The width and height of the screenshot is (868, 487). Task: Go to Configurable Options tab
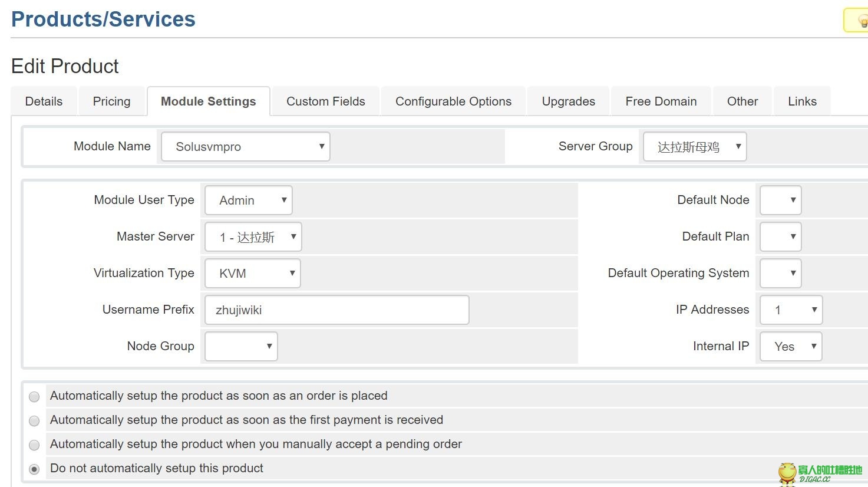[453, 101]
